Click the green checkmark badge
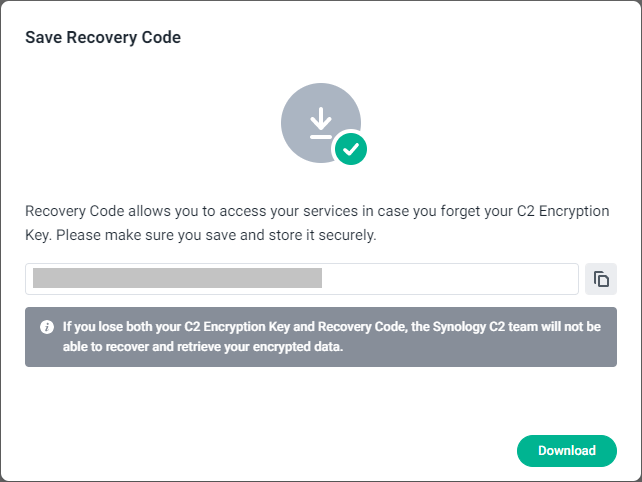 (x=350, y=150)
